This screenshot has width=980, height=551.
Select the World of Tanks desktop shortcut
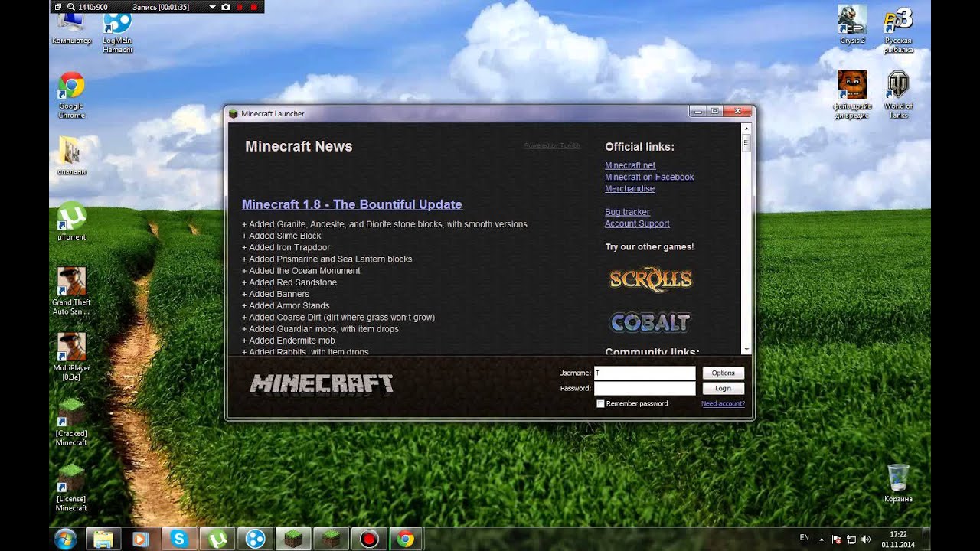click(x=898, y=94)
